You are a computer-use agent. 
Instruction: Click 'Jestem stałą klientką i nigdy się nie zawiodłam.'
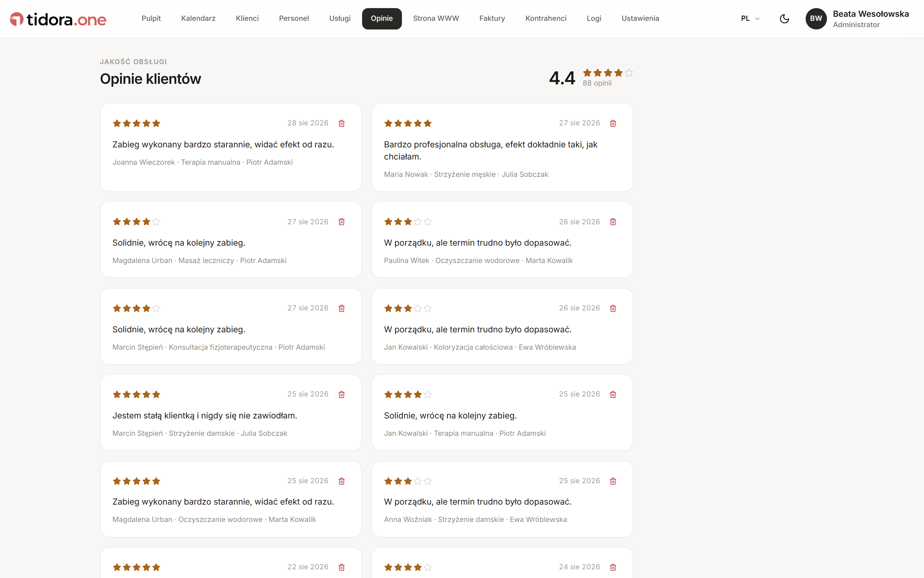205,416
